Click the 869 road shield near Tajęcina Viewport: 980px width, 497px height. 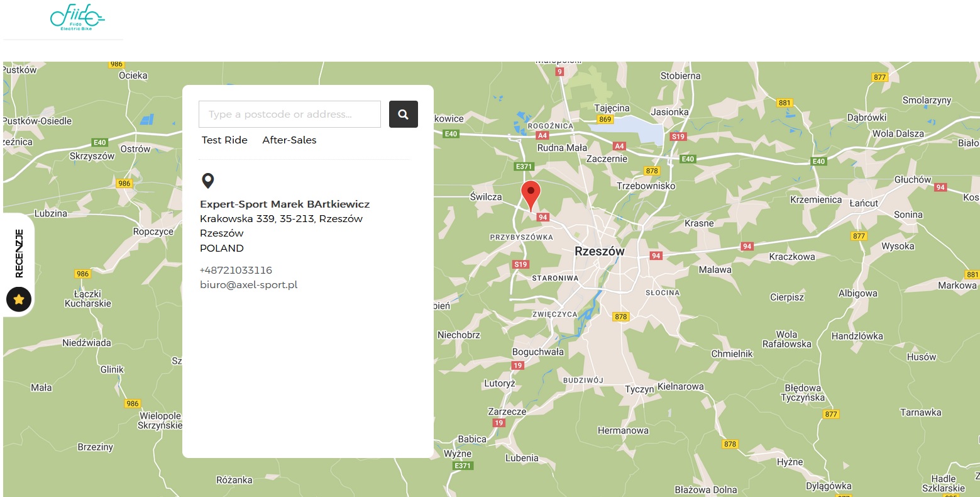click(605, 119)
